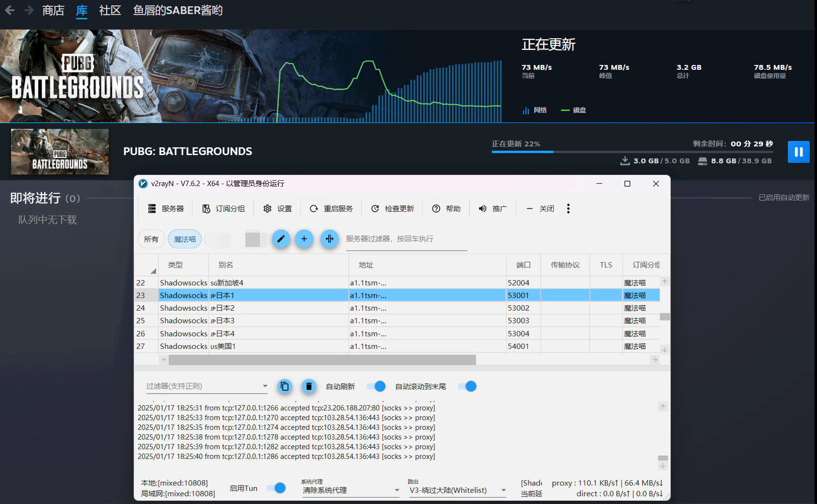Toggle the 启用Tun switch
The width and height of the screenshot is (817, 504).
276,488
